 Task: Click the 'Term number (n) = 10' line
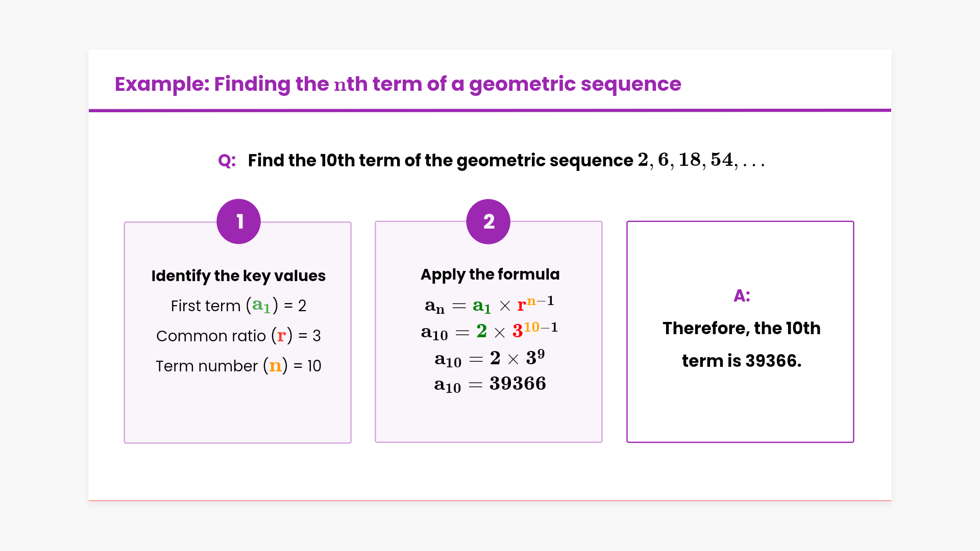click(x=238, y=366)
